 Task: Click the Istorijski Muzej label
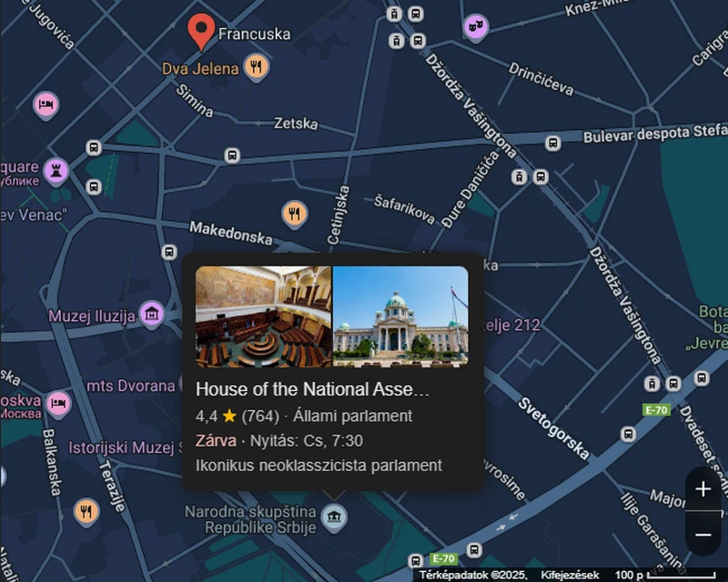tap(126, 447)
